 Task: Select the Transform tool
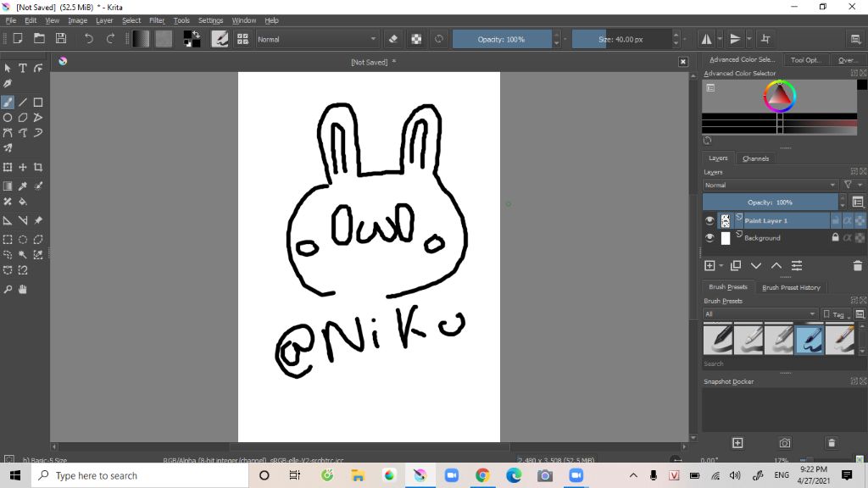coord(8,167)
